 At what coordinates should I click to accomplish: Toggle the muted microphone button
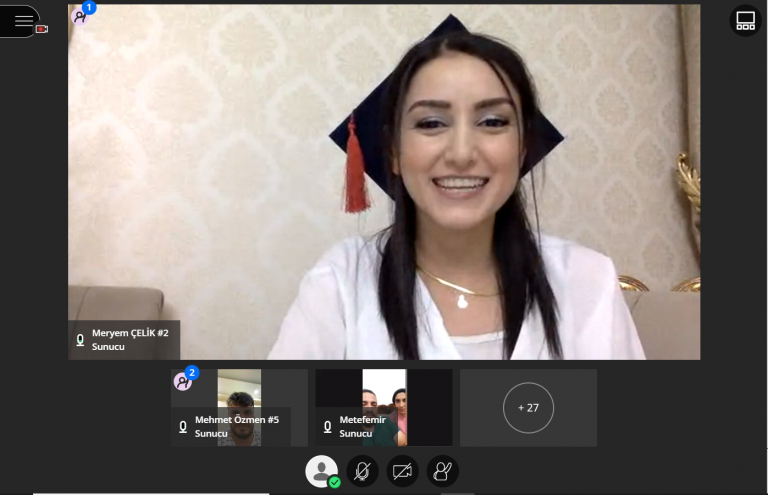[x=362, y=471]
